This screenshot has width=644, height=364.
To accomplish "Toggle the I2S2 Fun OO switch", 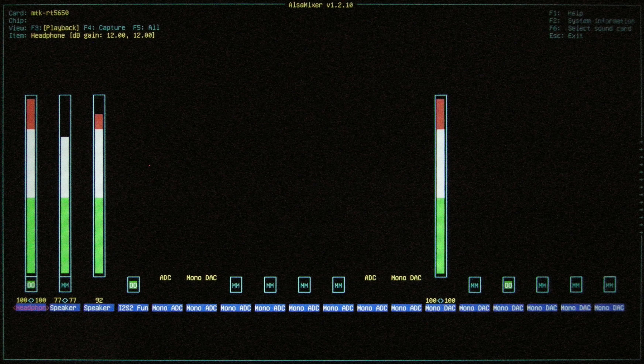I will (133, 285).
